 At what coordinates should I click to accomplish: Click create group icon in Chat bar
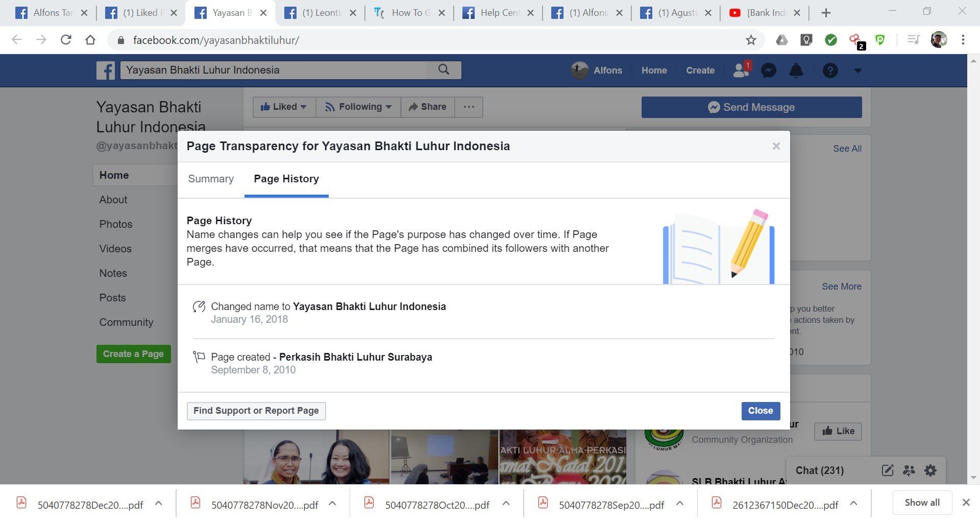click(909, 470)
